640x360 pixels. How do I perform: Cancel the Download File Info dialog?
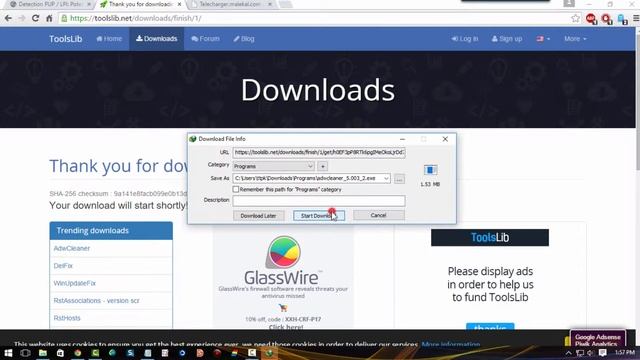(378, 215)
